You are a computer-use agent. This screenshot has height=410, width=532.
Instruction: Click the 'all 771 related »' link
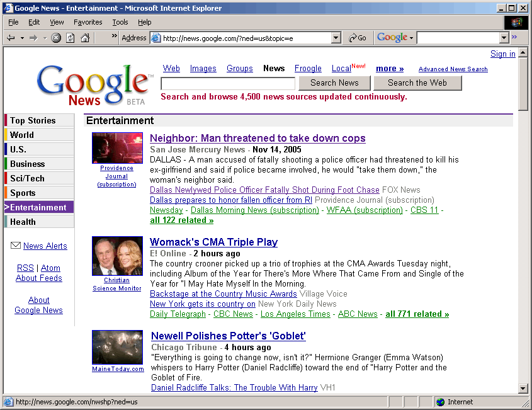click(417, 314)
